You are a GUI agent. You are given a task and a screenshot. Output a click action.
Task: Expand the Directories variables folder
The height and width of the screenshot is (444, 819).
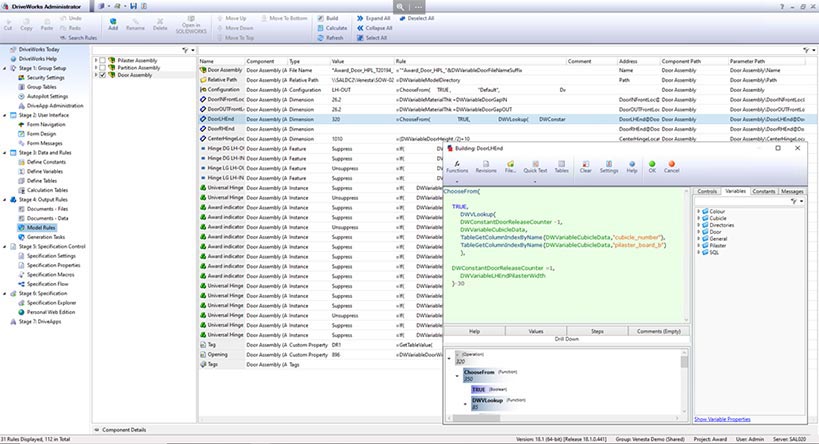pos(699,225)
